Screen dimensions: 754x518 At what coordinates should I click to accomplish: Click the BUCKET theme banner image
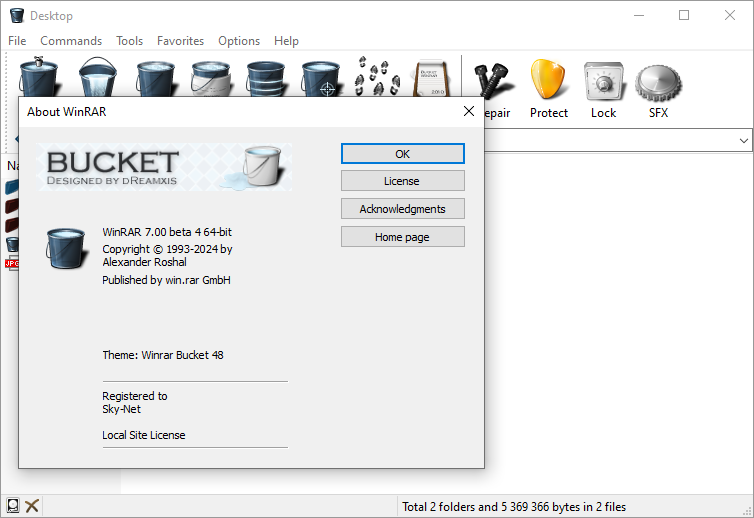coord(164,167)
